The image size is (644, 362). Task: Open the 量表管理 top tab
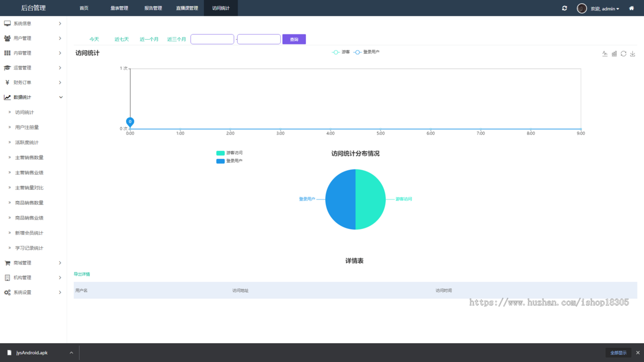[x=119, y=8]
